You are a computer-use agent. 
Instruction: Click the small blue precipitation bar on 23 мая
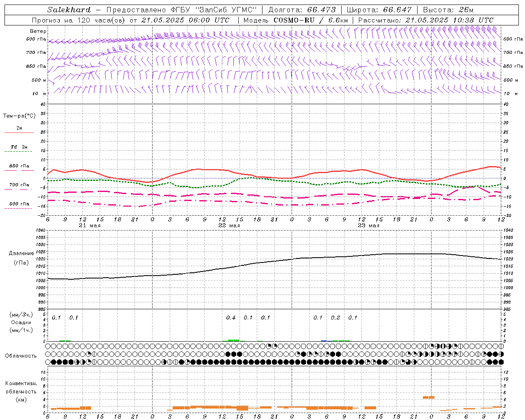click(324, 340)
